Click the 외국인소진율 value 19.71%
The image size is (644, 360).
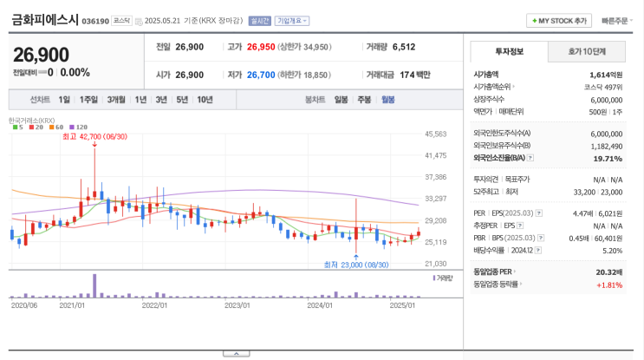point(608,158)
